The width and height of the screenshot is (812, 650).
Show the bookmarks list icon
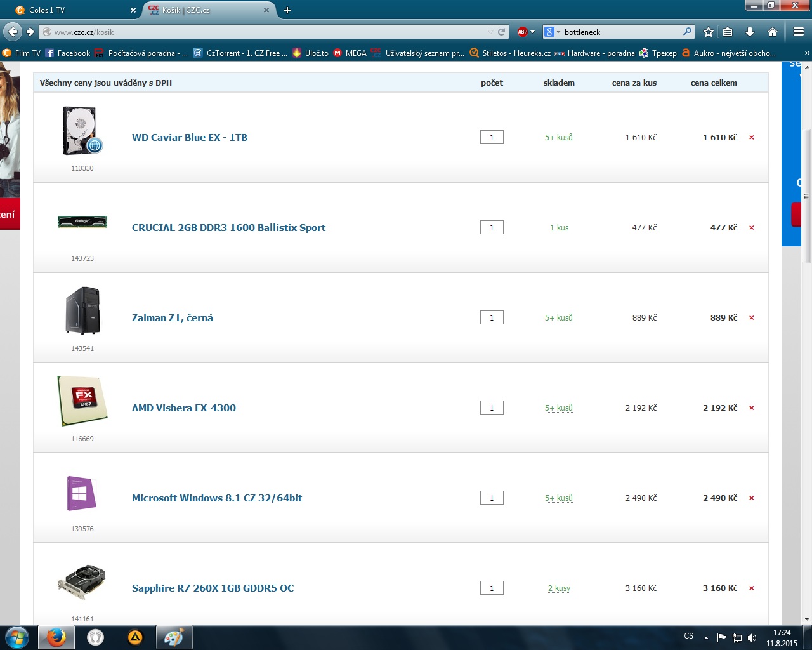coord(728,32)
